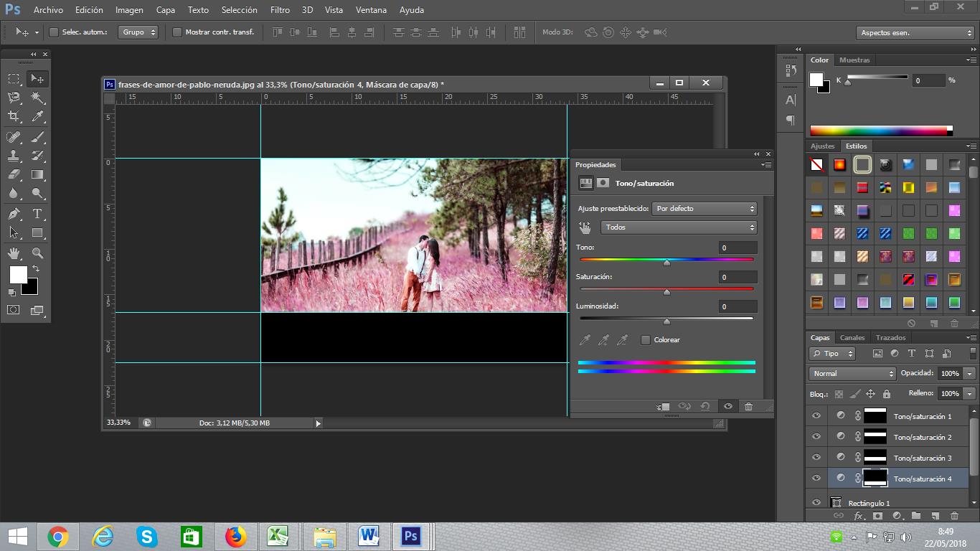
Task: Switch to the Ajustes tab
Action: pos(822,146)
